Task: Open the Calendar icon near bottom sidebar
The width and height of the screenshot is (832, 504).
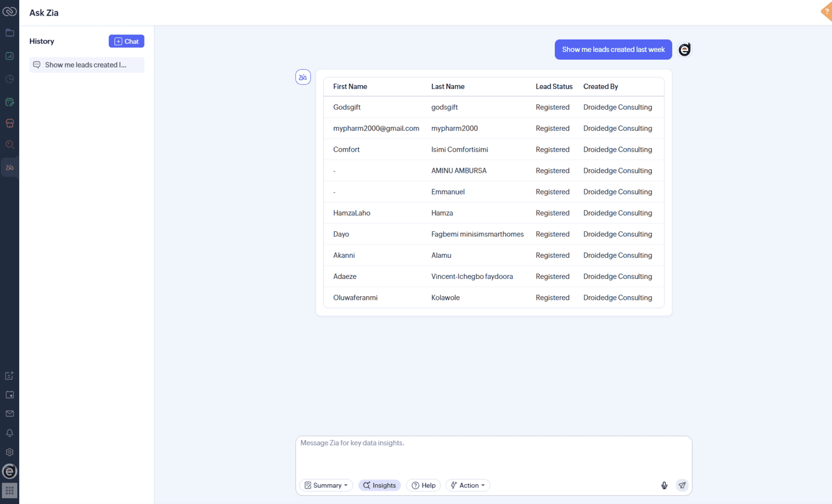Action: click(x=9, y=394)
